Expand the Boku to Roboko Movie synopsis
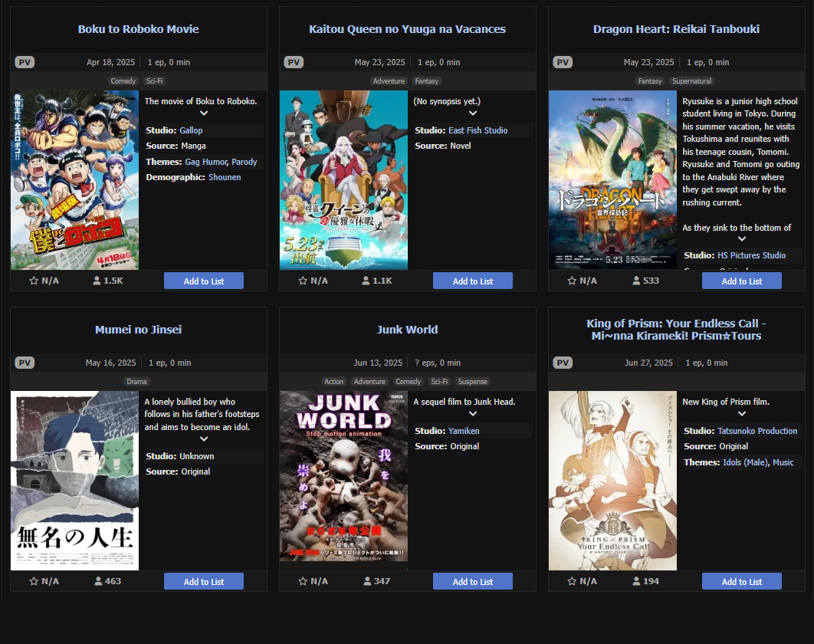Viewport: 814px width, 644px height. coord(204,113)
